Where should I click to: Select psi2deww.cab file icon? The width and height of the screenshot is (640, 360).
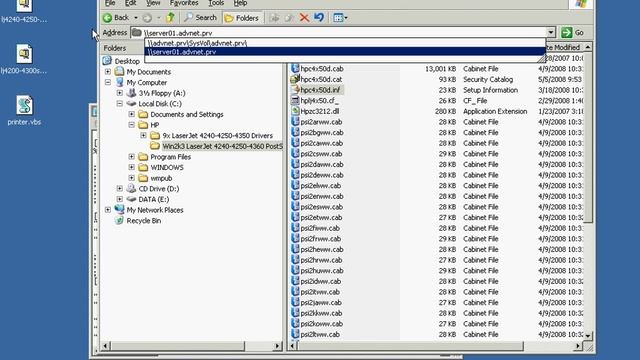point(295,175)
